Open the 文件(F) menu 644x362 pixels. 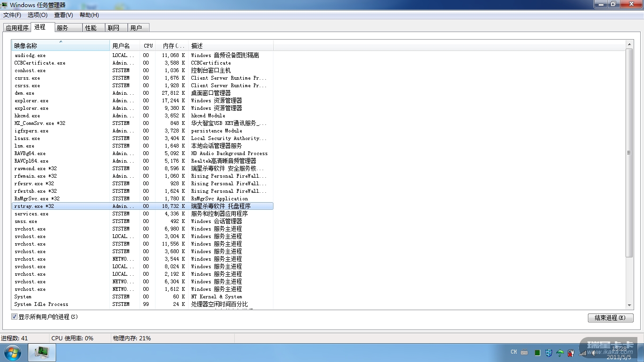[x=12, y=15]
